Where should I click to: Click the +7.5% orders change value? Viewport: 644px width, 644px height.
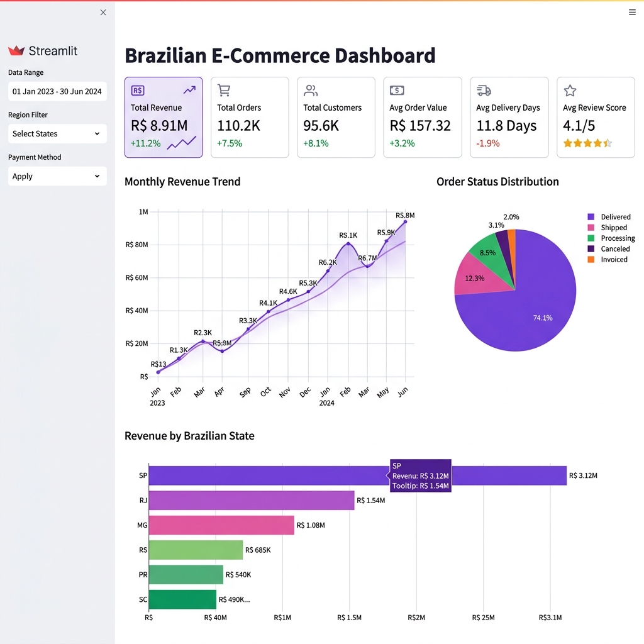tap(229, 143)
